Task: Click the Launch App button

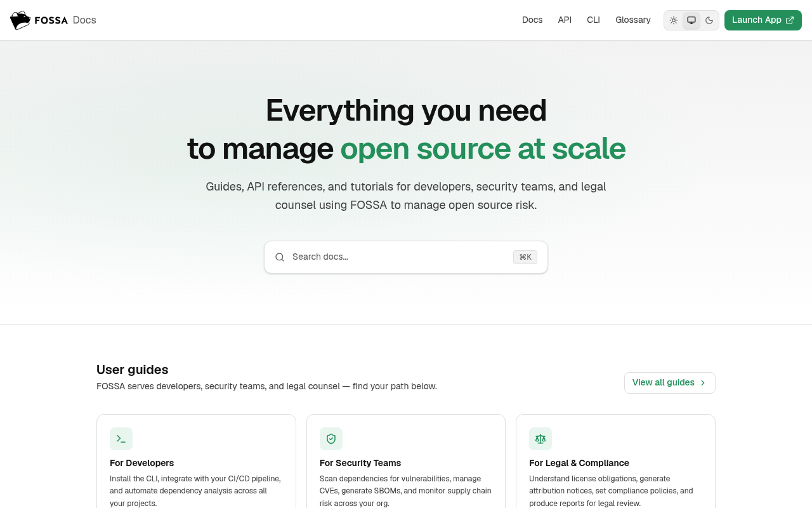Action: tap(763, 20)
